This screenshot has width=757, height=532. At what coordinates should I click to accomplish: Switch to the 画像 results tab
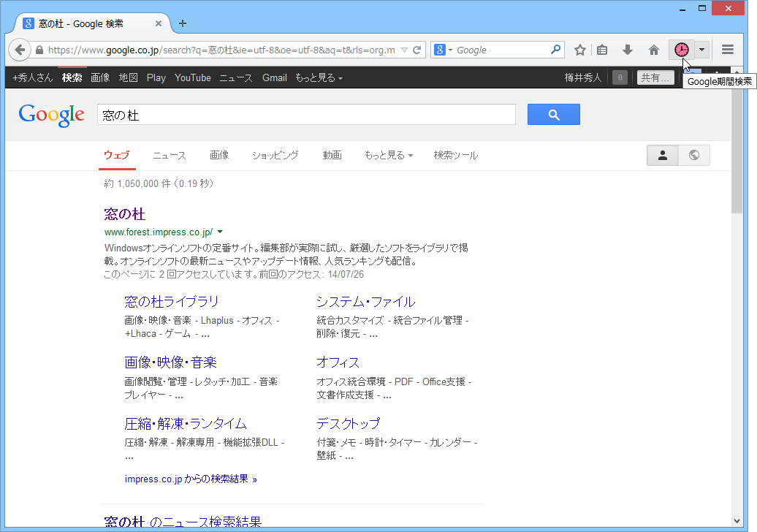219,156
